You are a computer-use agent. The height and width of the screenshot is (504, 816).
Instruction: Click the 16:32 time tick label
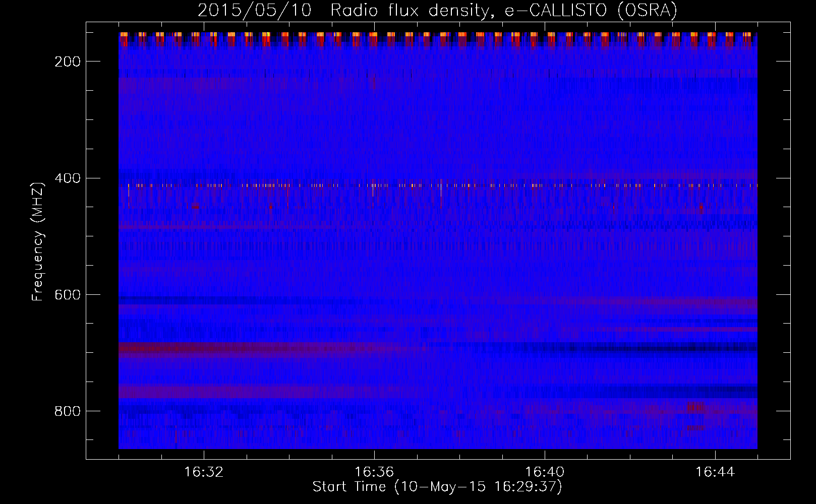(x=204, y=472)
